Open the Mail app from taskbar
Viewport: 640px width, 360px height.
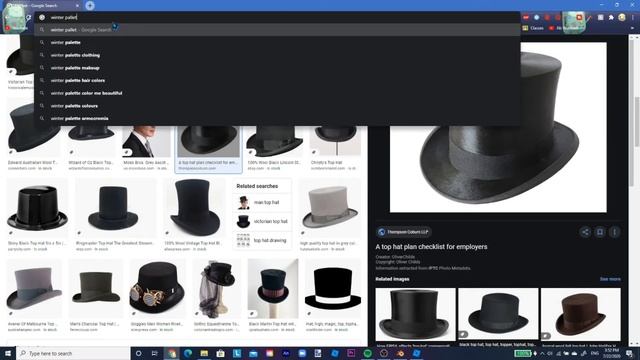(253, 353)
